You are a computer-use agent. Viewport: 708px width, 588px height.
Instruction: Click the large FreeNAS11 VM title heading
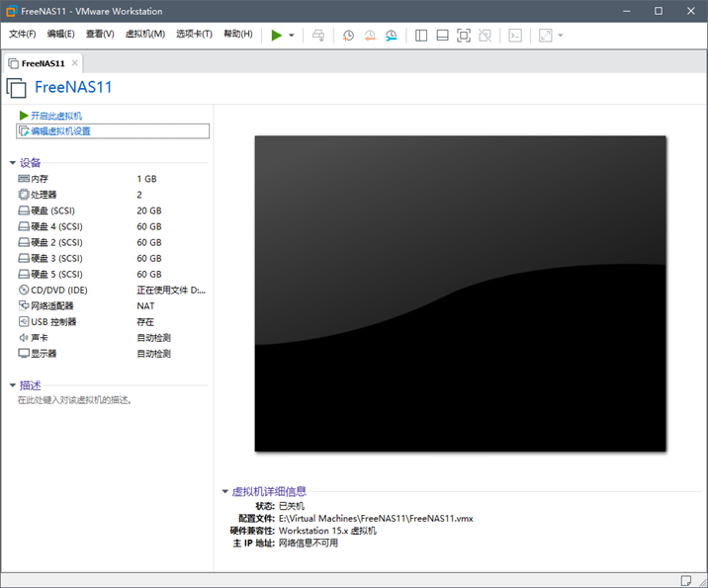pyautogui.click(x=73, y=87)
